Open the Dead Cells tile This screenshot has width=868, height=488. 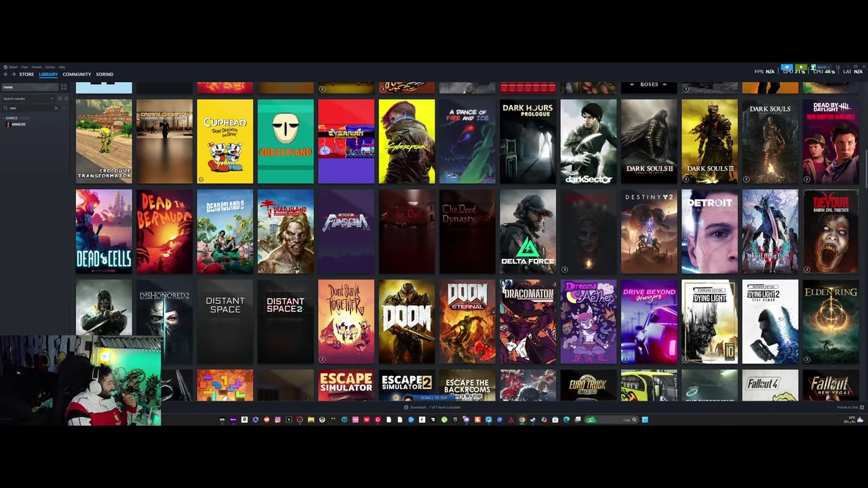pos(104,232)
